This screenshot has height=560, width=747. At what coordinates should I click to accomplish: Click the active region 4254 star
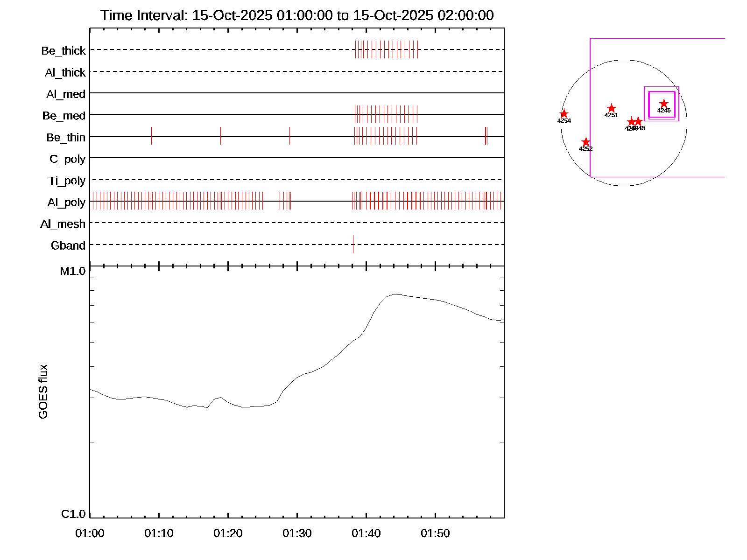[564, 114]
